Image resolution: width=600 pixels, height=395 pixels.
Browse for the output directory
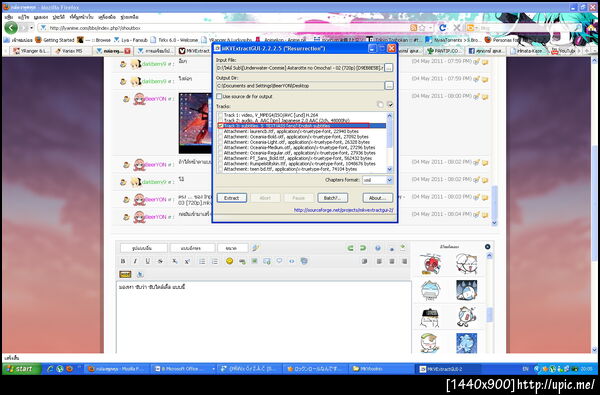pyautogui.click(x=389, y=86)
